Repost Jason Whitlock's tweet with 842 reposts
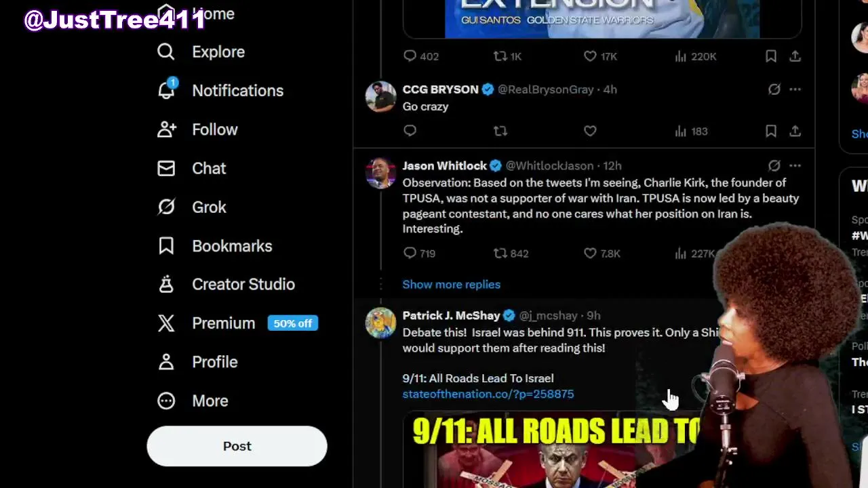This screenshot has width=868, height=488. (500, 253)
